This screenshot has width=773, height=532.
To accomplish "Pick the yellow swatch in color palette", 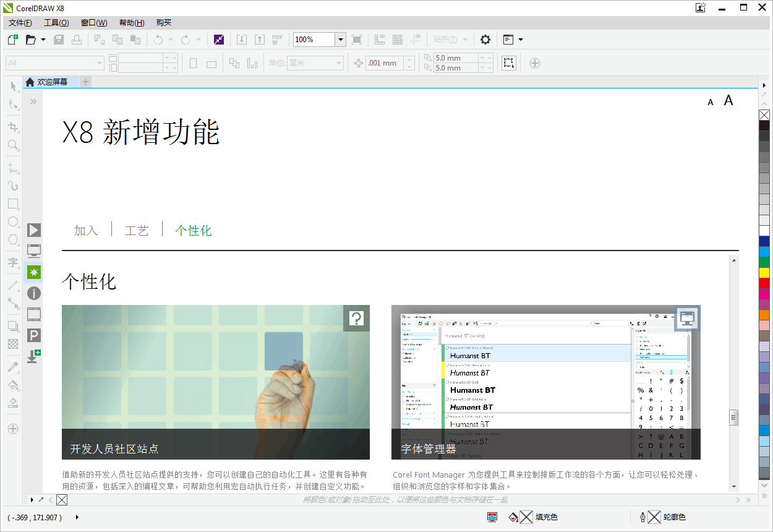I will (x=764, y=272).
